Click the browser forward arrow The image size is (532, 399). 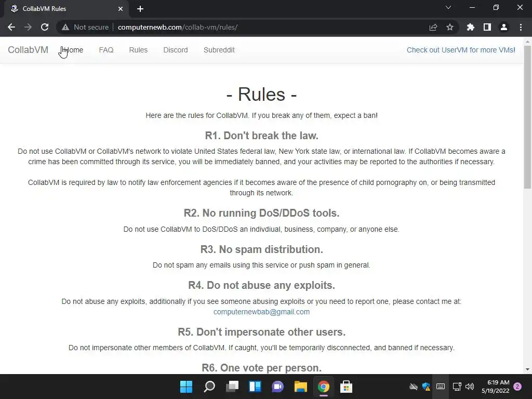pyautogui.click(x=28, y=27)
